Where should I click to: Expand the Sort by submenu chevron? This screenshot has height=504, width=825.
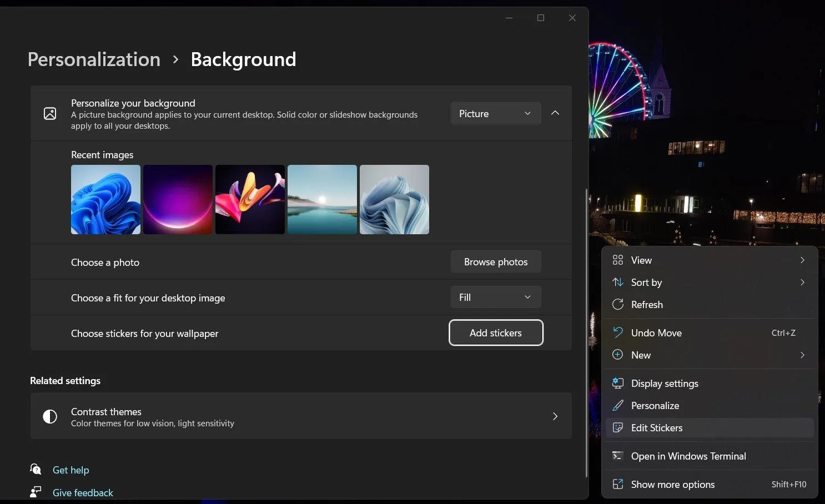pos(802,282)
